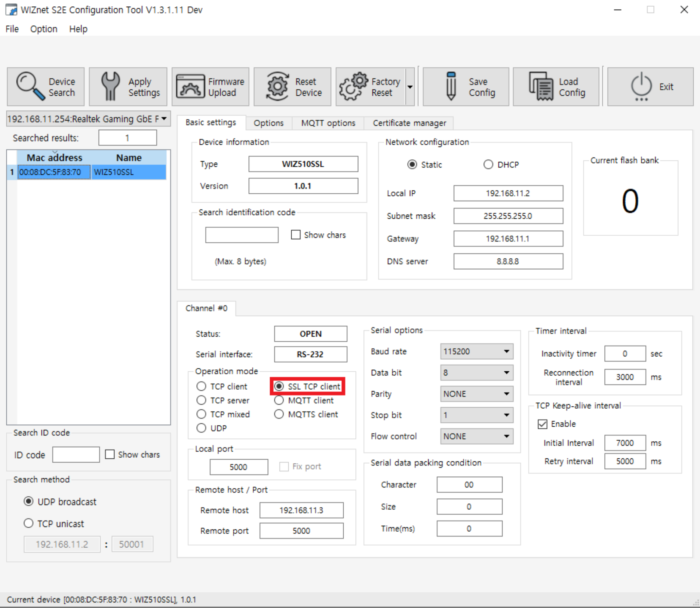Click the WIZnet app icon in title bar
700x608 pixels.
coord(11,10)
